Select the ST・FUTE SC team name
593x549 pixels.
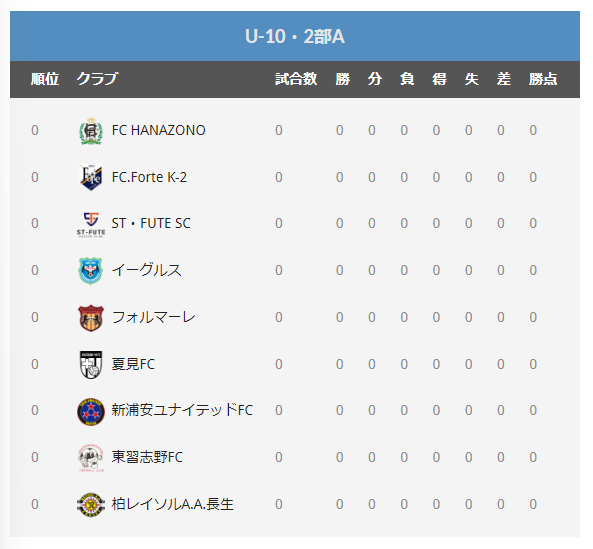[x=151, y=223]
